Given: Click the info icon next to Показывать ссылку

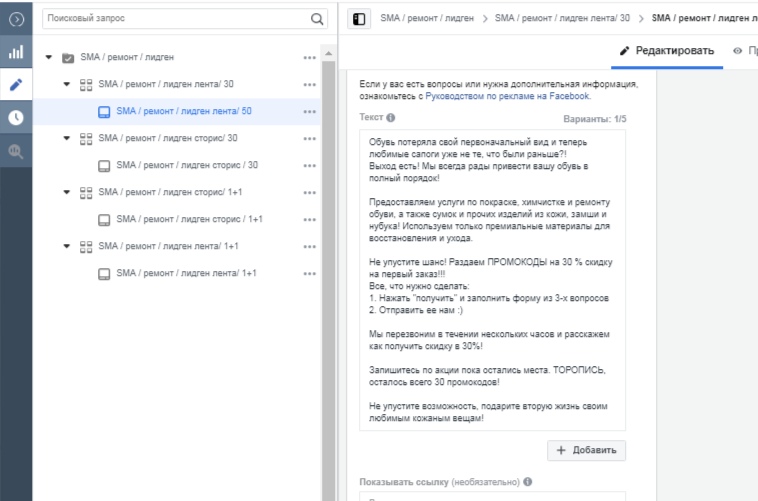Looking at the screenshot, I should [x=528, y=482].
